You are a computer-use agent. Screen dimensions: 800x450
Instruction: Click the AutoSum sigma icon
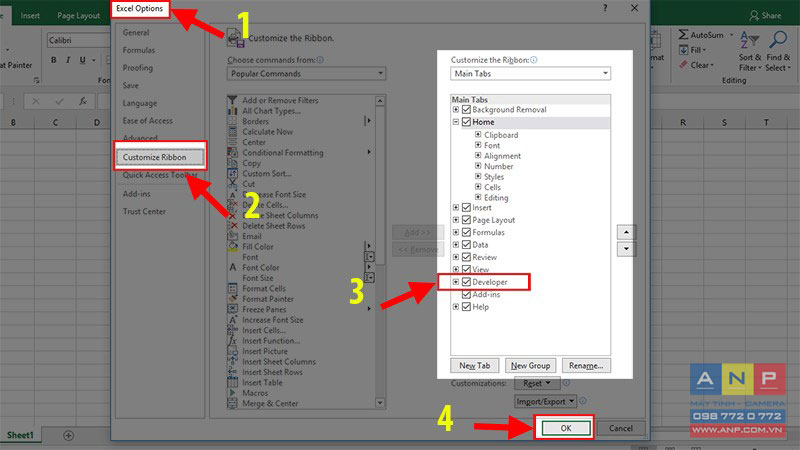tap(683, 35)
